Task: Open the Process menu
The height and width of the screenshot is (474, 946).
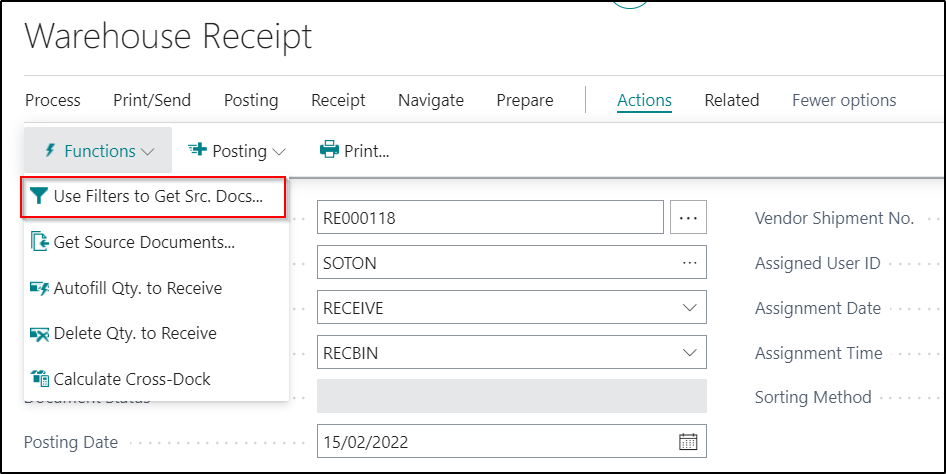Action: click(53, 100)
